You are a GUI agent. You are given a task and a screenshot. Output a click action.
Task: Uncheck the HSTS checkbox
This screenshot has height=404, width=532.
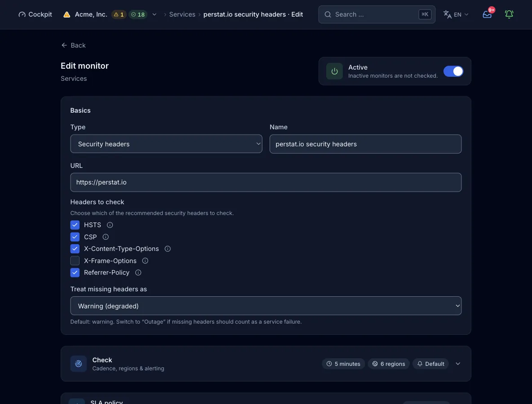[x=75, y=225]
